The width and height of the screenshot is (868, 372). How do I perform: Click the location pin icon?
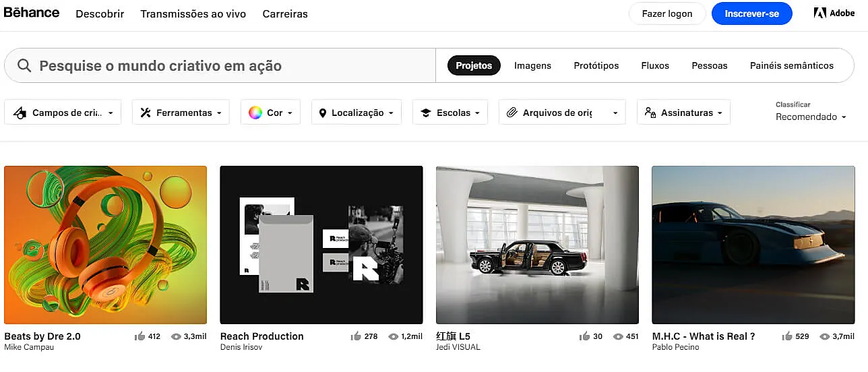click(323, 113)
